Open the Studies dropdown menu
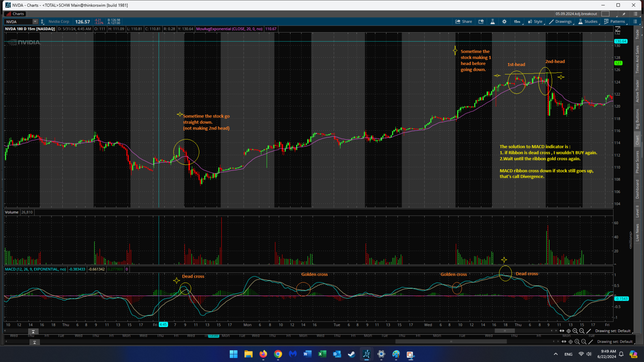This screenshot has width=644, height=362. pyautogui.click(x=588, y=21)
